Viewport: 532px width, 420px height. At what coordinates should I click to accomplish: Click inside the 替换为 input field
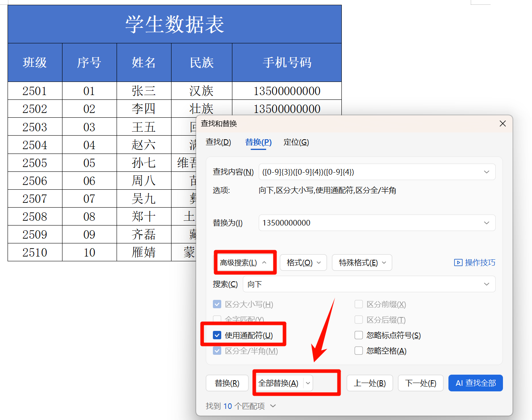point(358,223)
